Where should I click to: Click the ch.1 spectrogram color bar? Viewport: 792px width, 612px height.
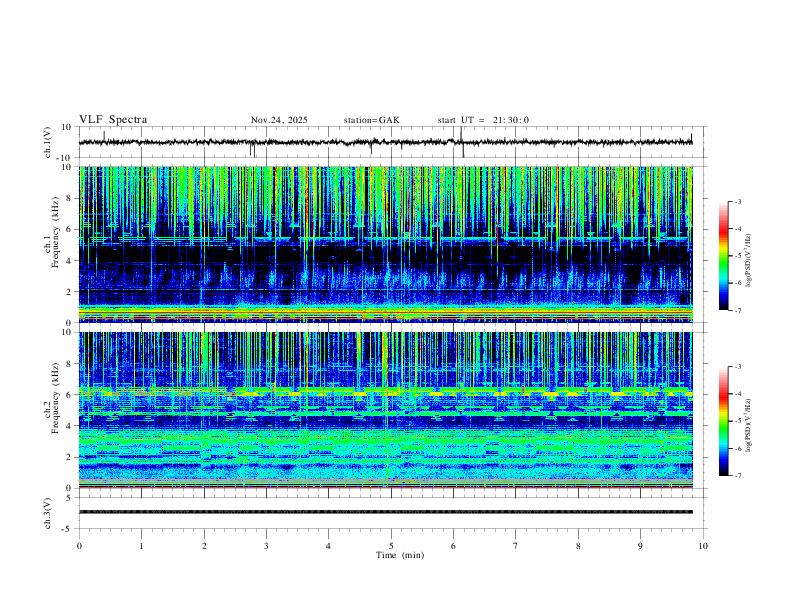coord(723,256)
